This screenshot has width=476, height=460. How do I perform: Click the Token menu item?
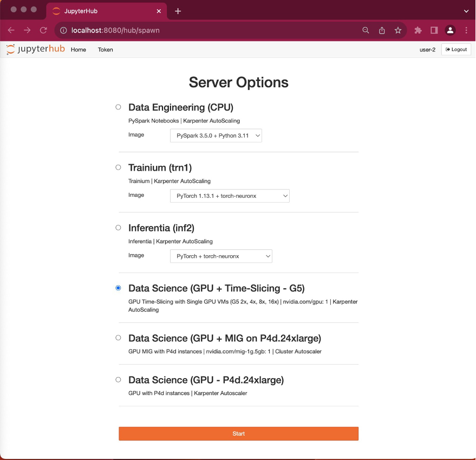click(x=105, y=49)
